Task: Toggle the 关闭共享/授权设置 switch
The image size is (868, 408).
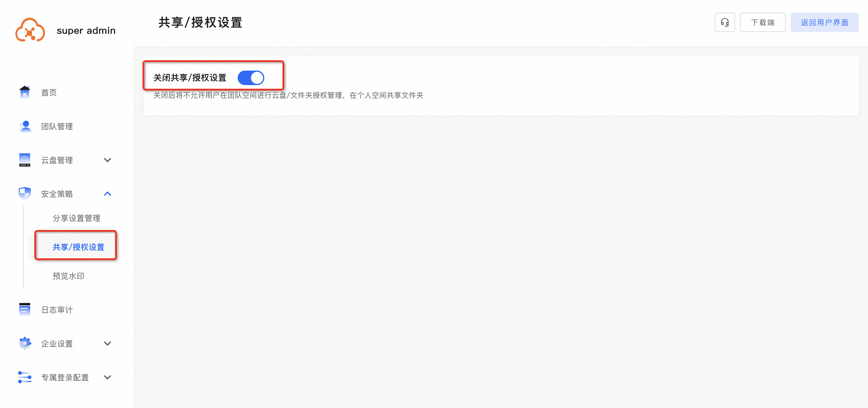Action: (x=251, y=78)
